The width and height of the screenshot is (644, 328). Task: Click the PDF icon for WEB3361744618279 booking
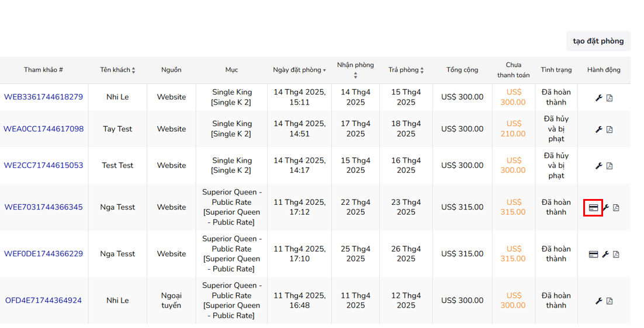point(610,98)
